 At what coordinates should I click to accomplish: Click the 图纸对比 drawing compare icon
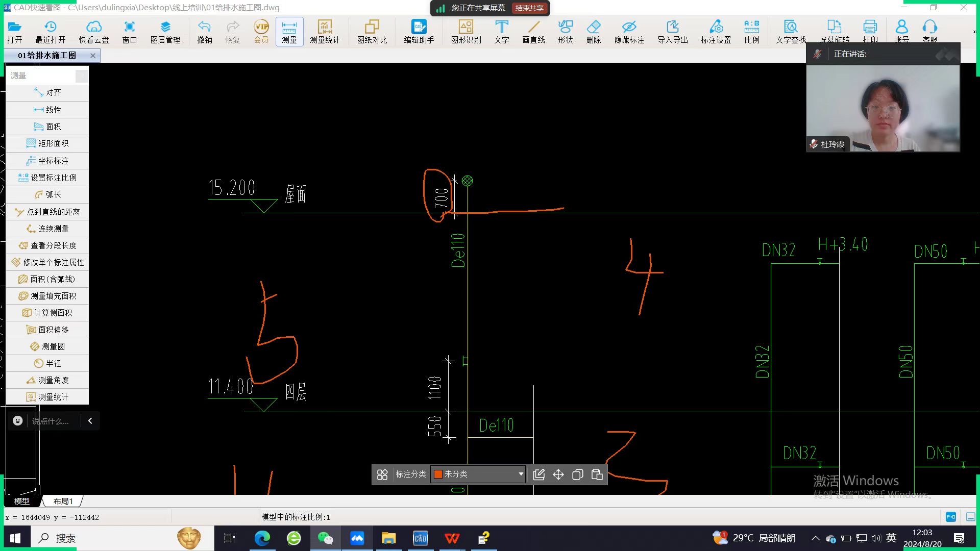[372, 31]
